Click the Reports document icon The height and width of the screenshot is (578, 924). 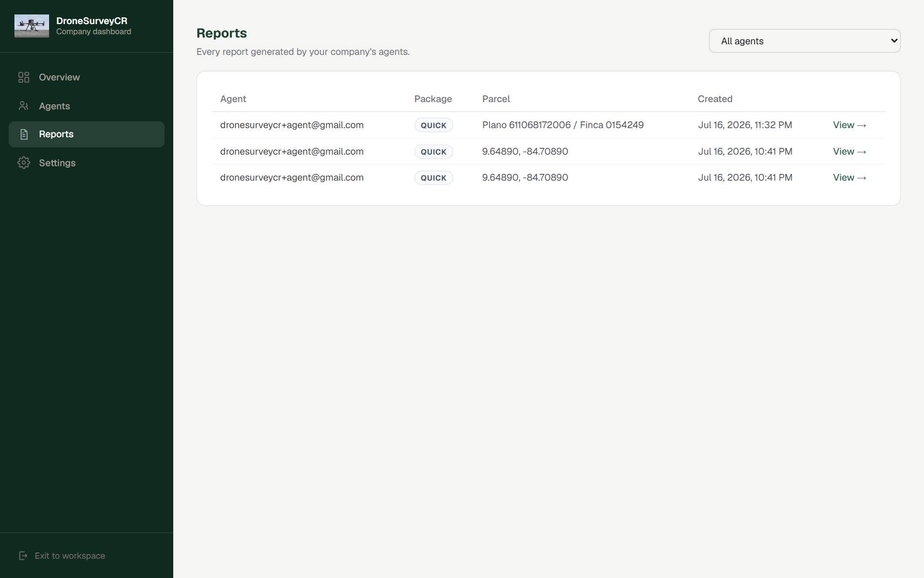(x=24, y=134)
